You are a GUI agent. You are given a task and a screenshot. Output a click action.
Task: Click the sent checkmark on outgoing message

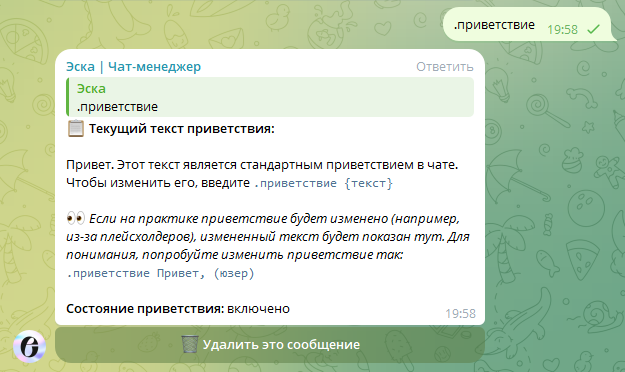[x=594, y=29]
